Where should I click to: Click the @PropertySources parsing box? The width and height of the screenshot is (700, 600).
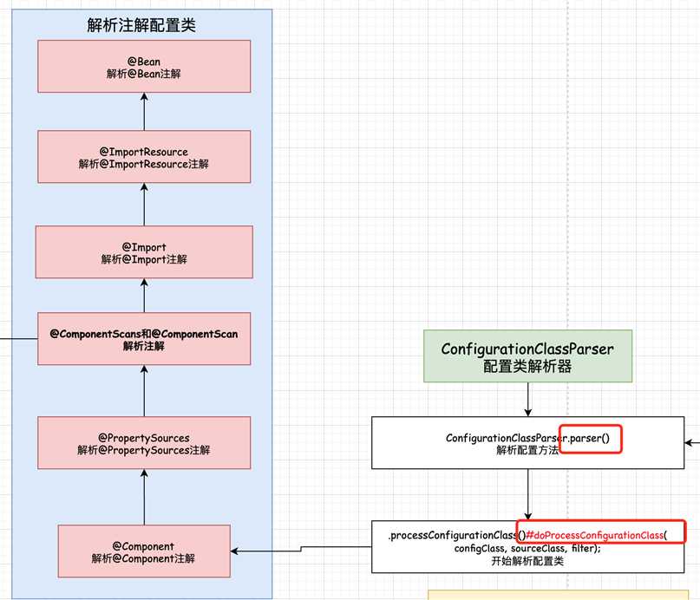pos(144,442)
